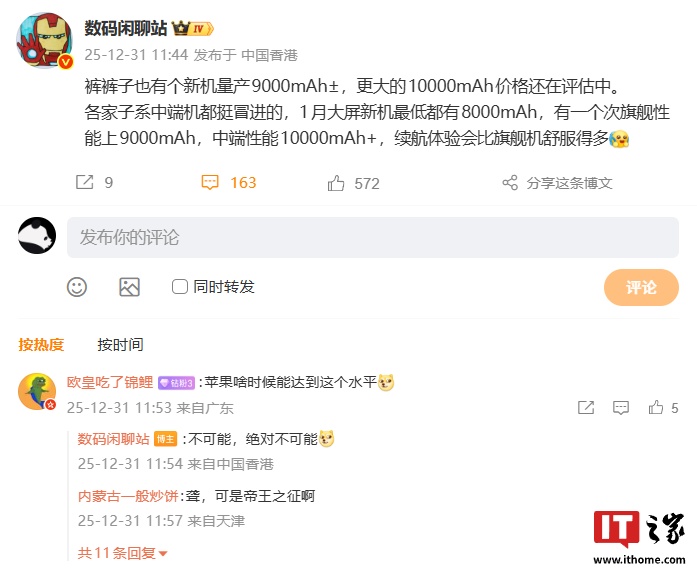Open the Iron Man avatar of 数码闲聊站

tap(44, 40)
